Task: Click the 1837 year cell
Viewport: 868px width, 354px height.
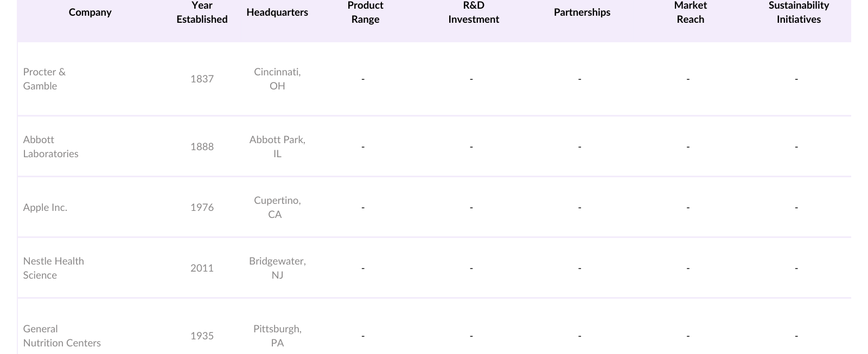Action: click(x=202, y=79)
